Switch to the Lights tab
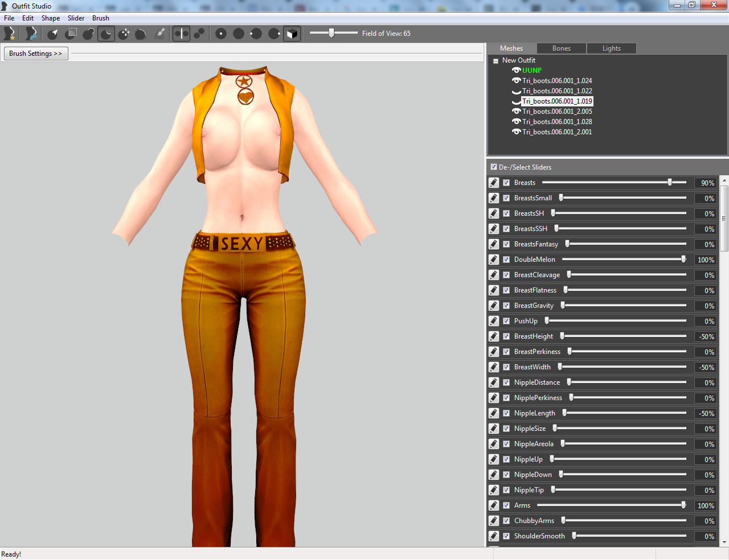The height and width of the screenshot is (560, 729). pos(612,48)
